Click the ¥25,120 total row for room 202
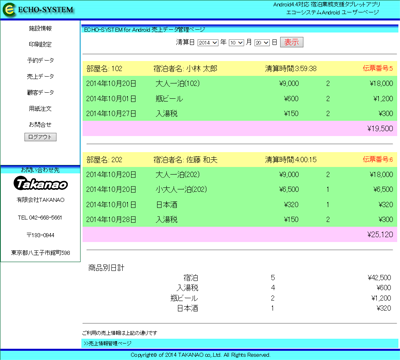400x360 pixels. [x=240, y=234]
